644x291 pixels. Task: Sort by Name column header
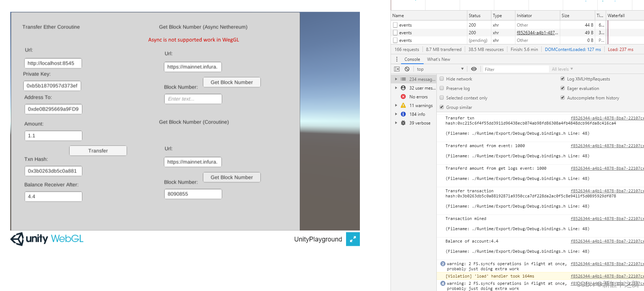[x=429, y=16]
